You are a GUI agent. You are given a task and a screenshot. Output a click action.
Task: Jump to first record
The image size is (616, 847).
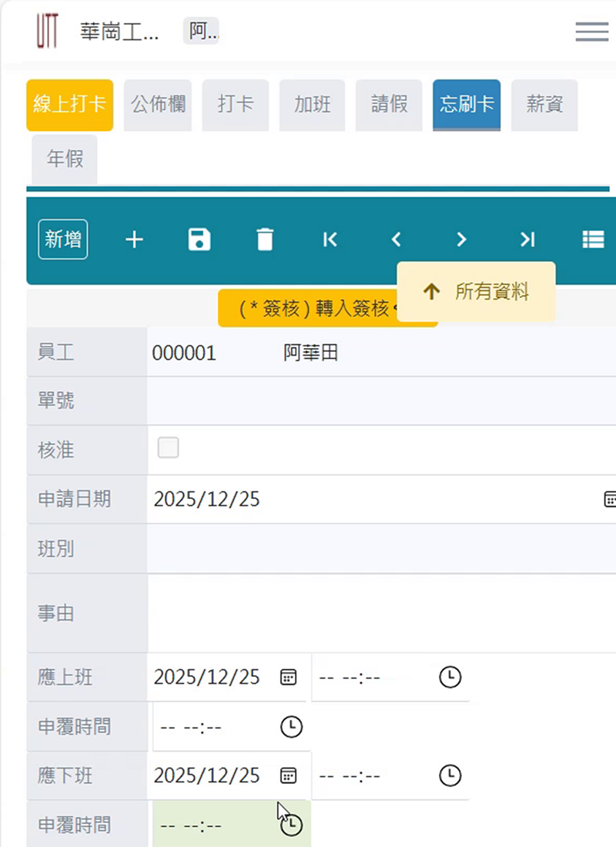(330, 239)
